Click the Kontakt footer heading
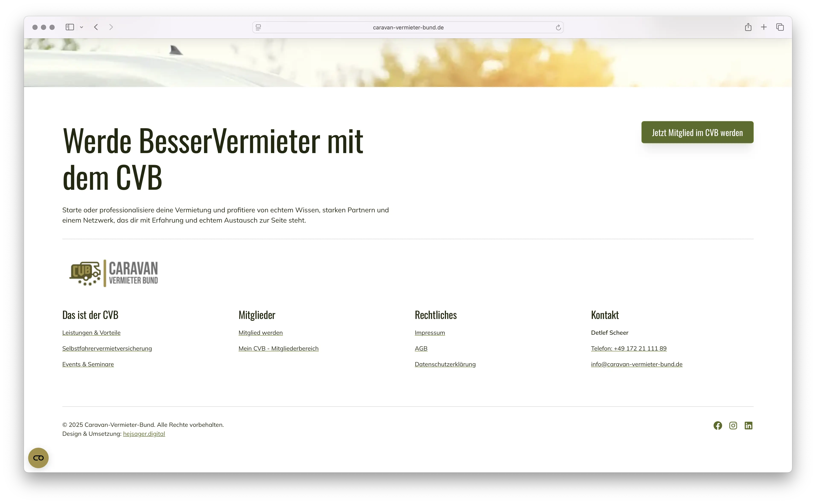Screen dimensions: 816x504 tap(605, 315)
